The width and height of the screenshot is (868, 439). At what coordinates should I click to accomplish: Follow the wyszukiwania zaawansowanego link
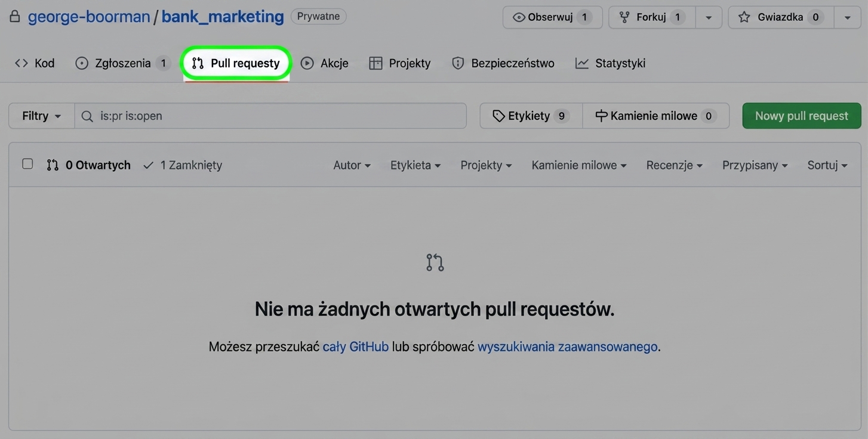pos(567,347)
